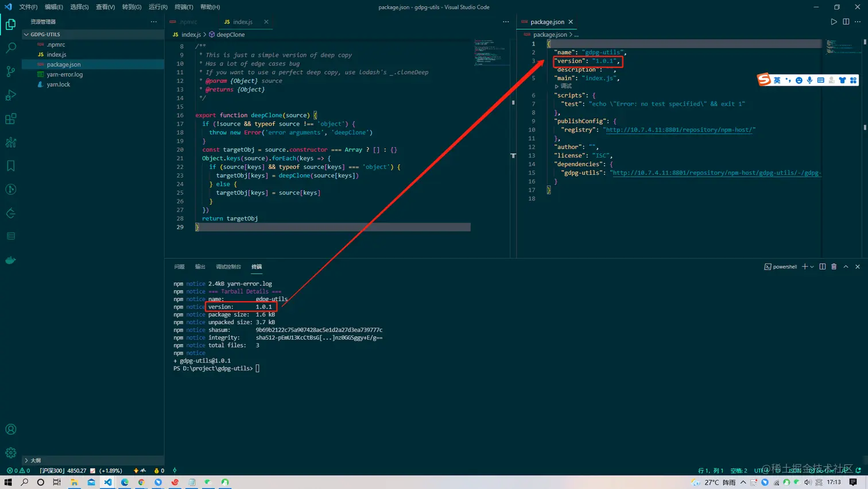Viewport: 868px width, 489px height.
Task: Click errors and warnings status bar indicator
Action: [x=18, y=471]
